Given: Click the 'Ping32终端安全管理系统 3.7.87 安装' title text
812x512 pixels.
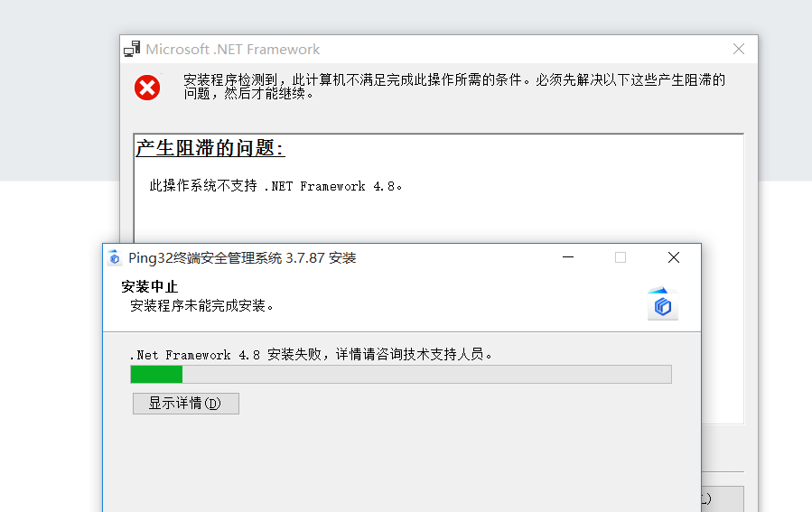Looking at the screenshot, I should (242, 258).
